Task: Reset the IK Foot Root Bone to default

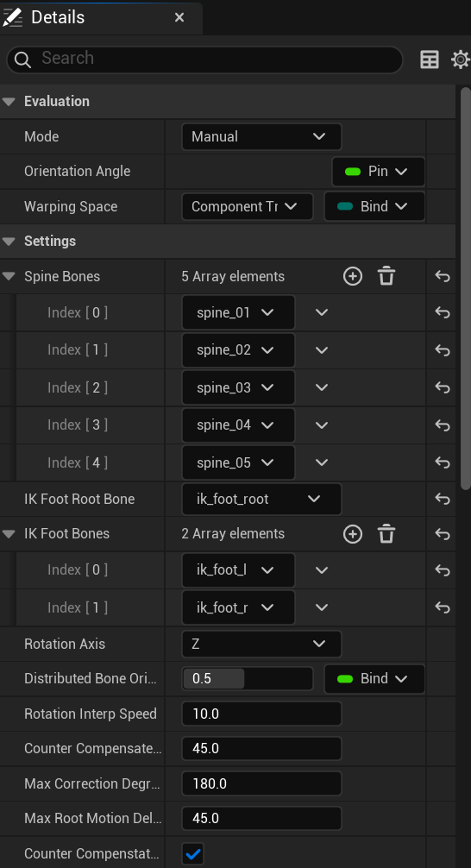Action: [x=443, y=499]
